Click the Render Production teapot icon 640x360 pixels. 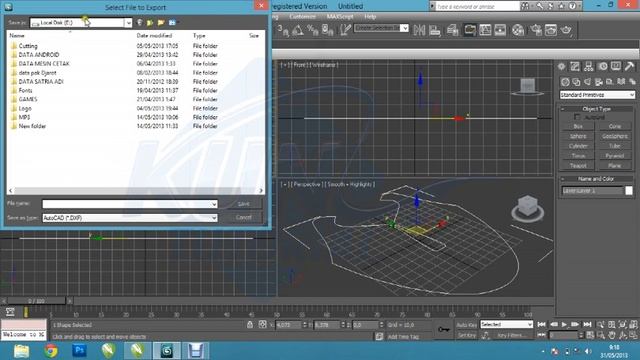click(x=566, y=30)
